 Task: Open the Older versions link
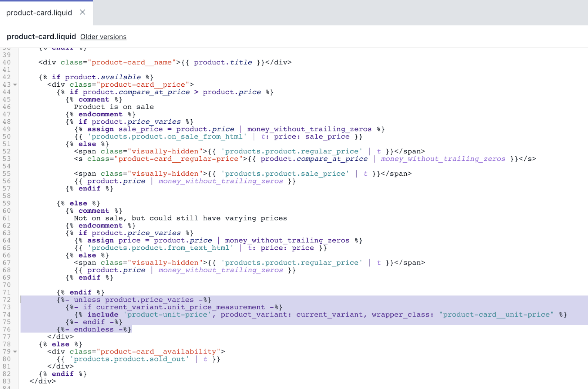tap(103, 37)
